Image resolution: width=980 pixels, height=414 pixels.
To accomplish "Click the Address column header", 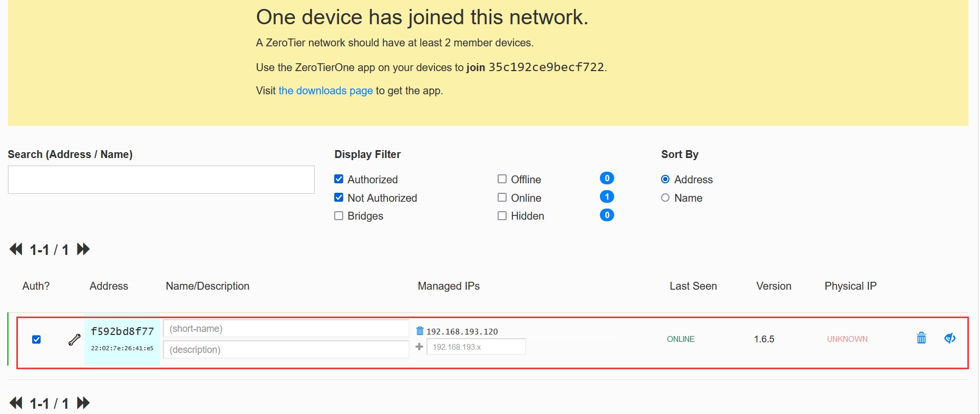I will coord(109,286).
